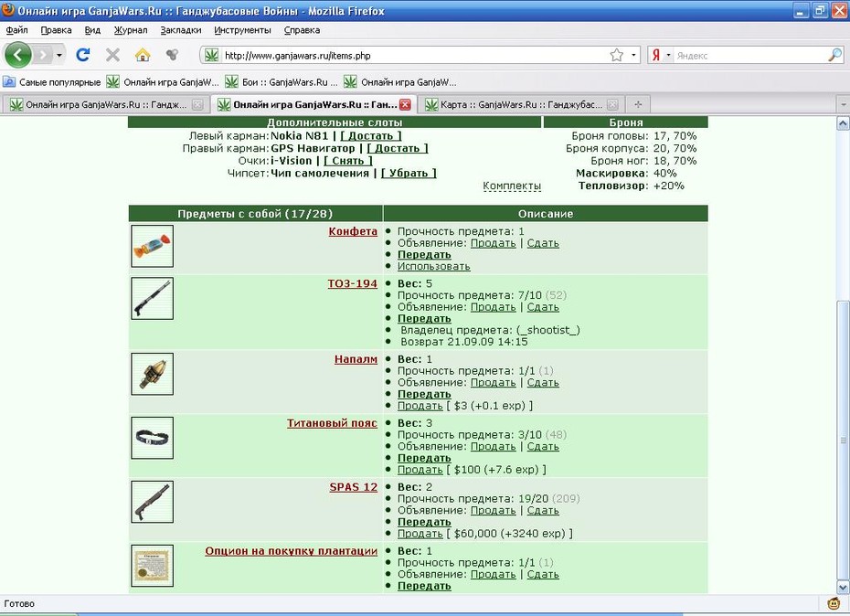Open the ТОЗ-194 item link
Image resolution: width=850 pixels, height=616 pixels.
(x=353, y=283)
